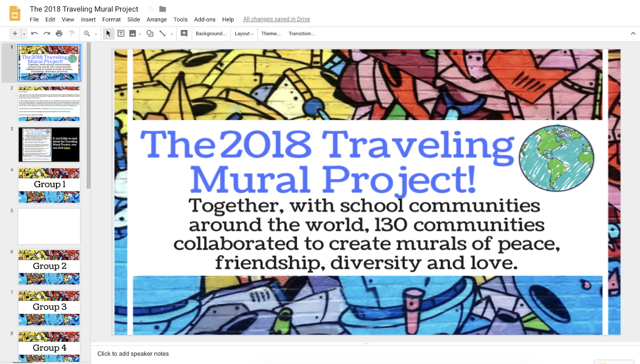Redo the last action

pos(47,34)
